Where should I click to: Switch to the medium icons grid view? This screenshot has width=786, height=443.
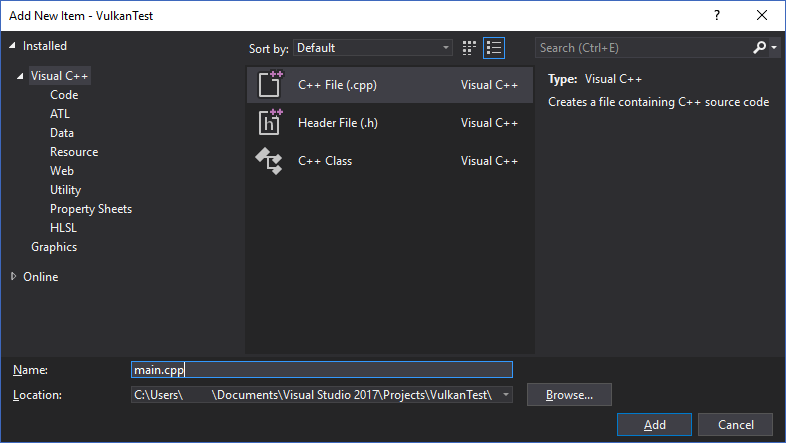pos(470,48)
